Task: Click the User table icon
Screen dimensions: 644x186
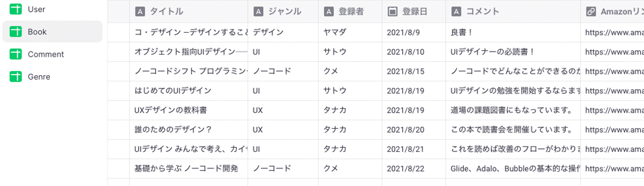Action: coord(16,9)
